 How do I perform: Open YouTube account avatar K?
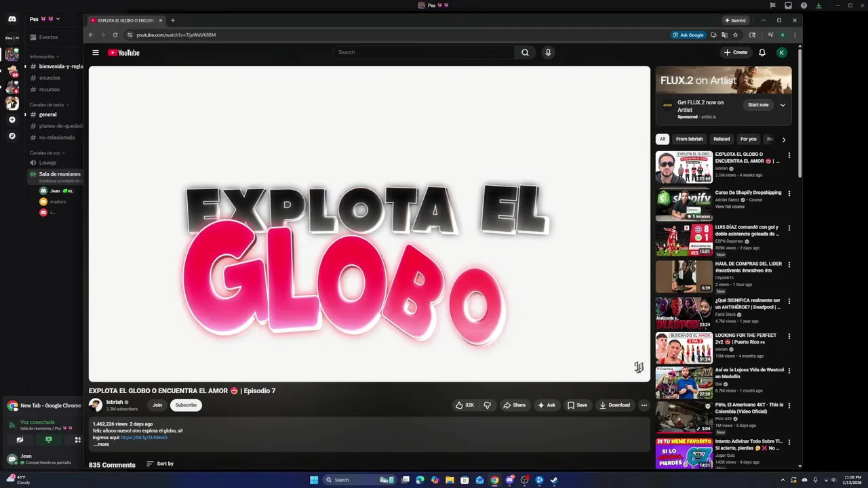tap(782, 52)
